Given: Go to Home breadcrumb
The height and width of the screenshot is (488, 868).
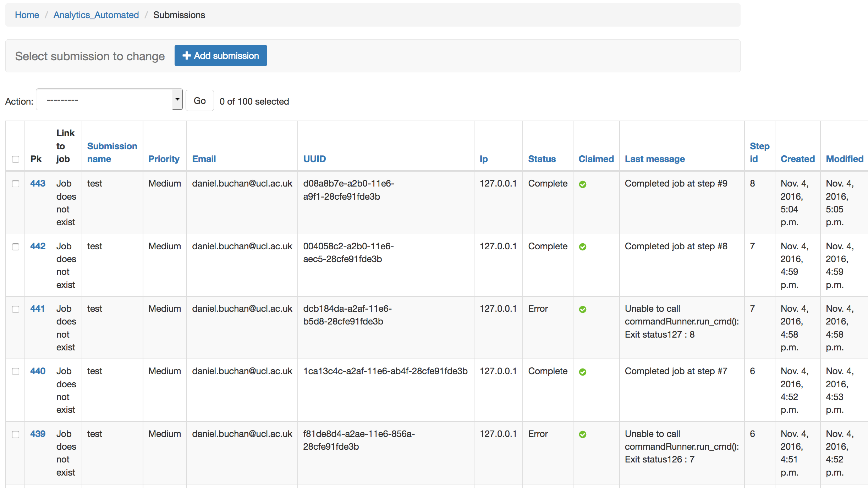Looking at the screenshot, I should (27, 15).
